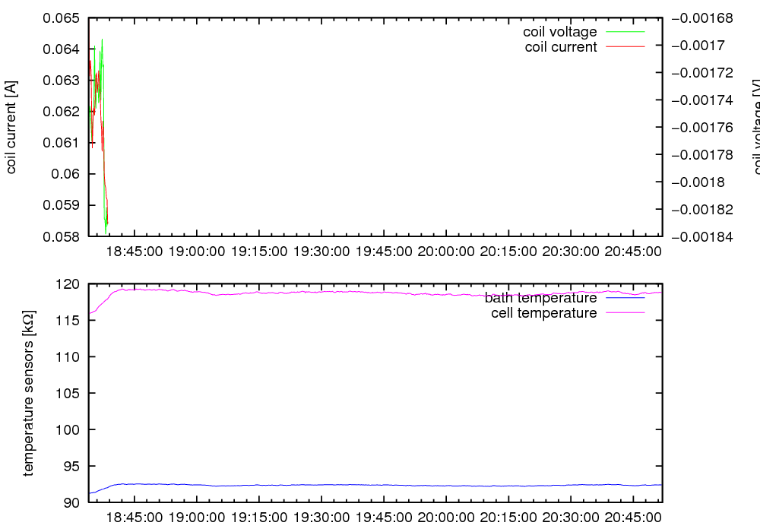
Task: Select the 19:45:00 time tick in the upper plot
Action: point(382,251)
